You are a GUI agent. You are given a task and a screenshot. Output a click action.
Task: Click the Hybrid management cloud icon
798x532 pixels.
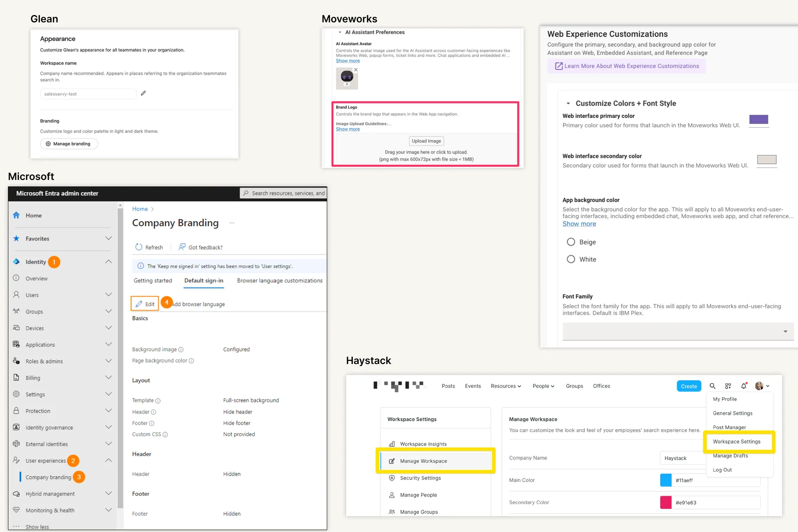16,493
